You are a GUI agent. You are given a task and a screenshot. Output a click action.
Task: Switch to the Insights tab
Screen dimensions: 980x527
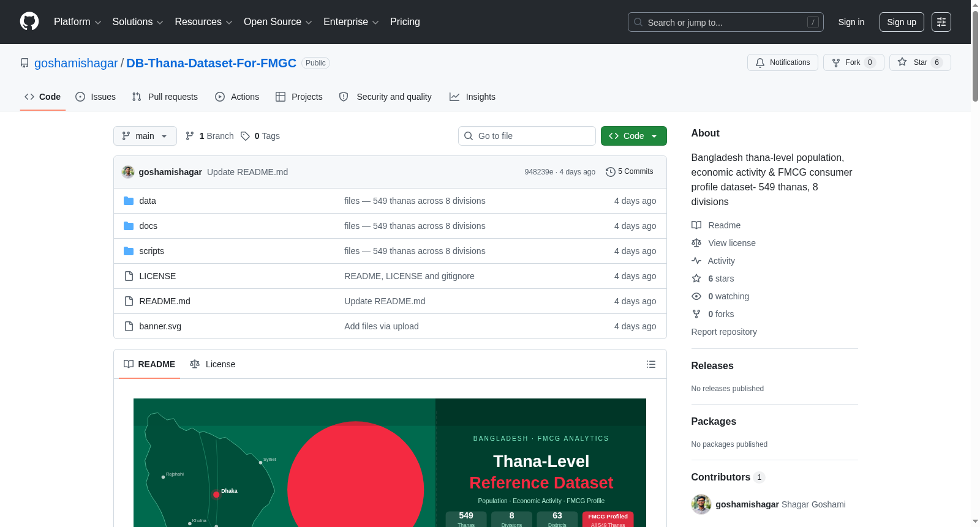(x=472, y=97)
